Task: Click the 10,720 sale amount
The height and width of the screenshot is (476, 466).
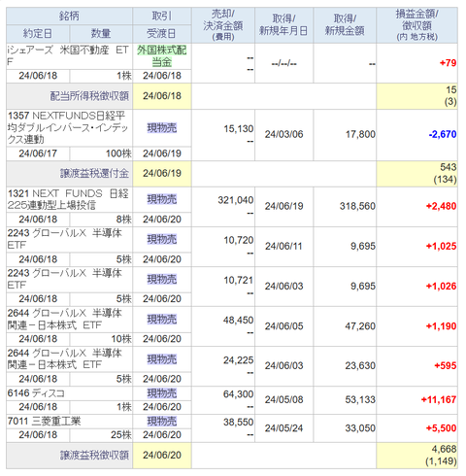Action: click(x=239, y=240)
